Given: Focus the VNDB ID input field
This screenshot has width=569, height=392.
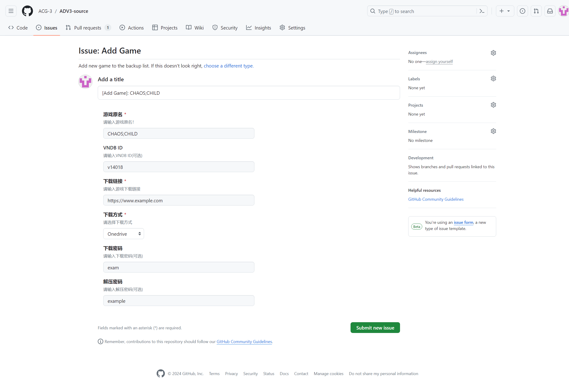Looking at the screenshot, I should (x=178, y=167).
